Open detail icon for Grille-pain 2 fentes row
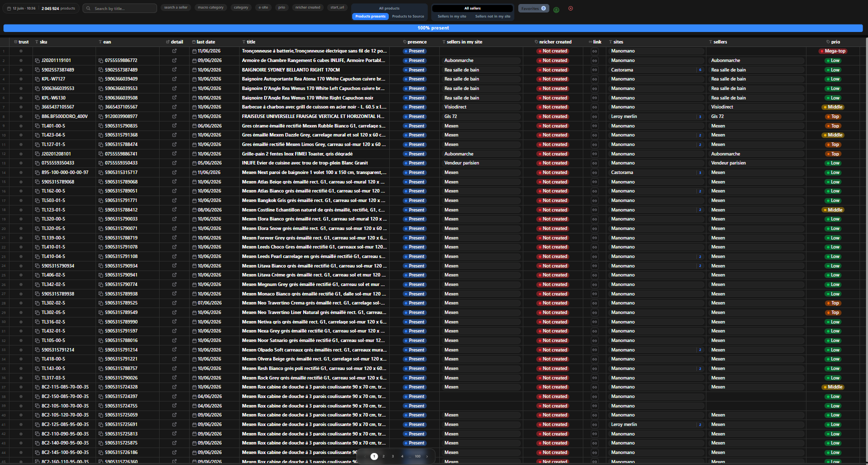The width and height of the screenshot is (868, 465). click(x=174, y=154)
